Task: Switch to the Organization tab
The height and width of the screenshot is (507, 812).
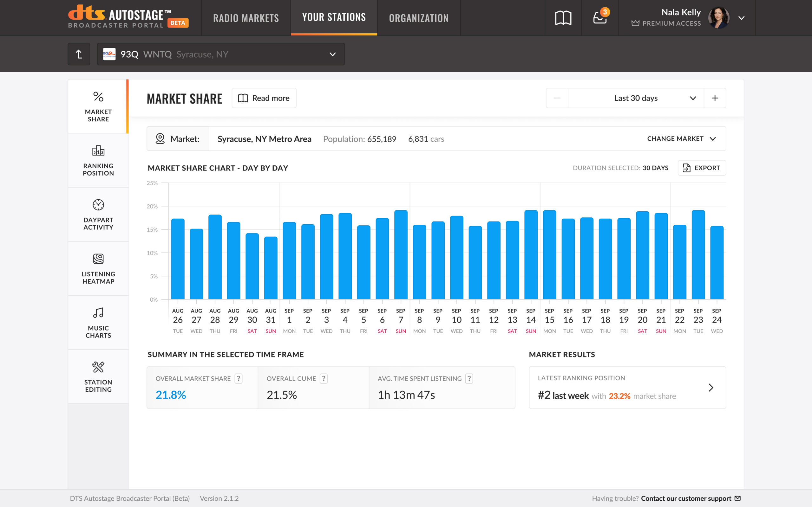Action: (418, 18)
